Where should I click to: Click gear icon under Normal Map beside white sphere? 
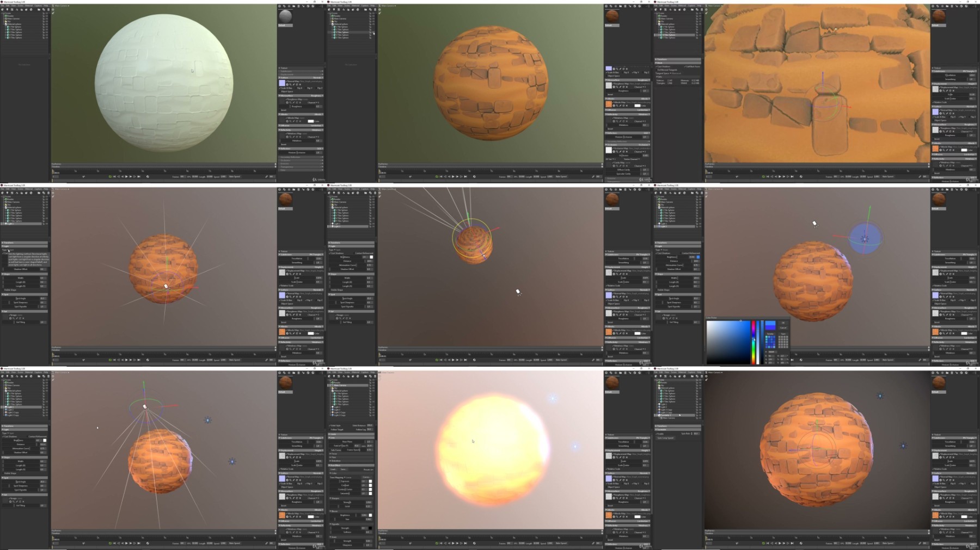tap(287, 84)
